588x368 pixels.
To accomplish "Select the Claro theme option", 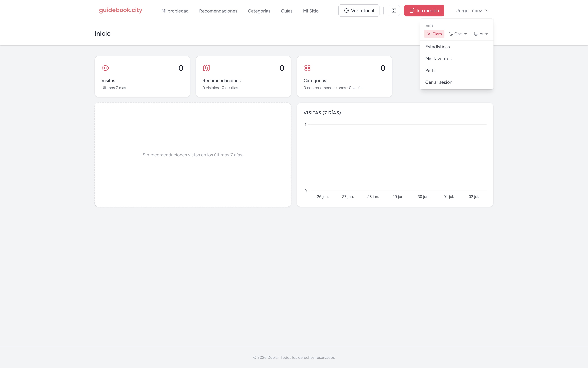I will [434, 34].
